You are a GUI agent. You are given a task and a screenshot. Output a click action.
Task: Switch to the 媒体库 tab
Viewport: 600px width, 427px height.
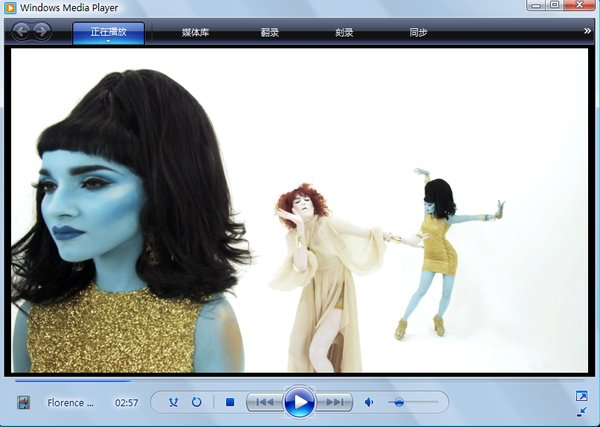coord(195,33)
